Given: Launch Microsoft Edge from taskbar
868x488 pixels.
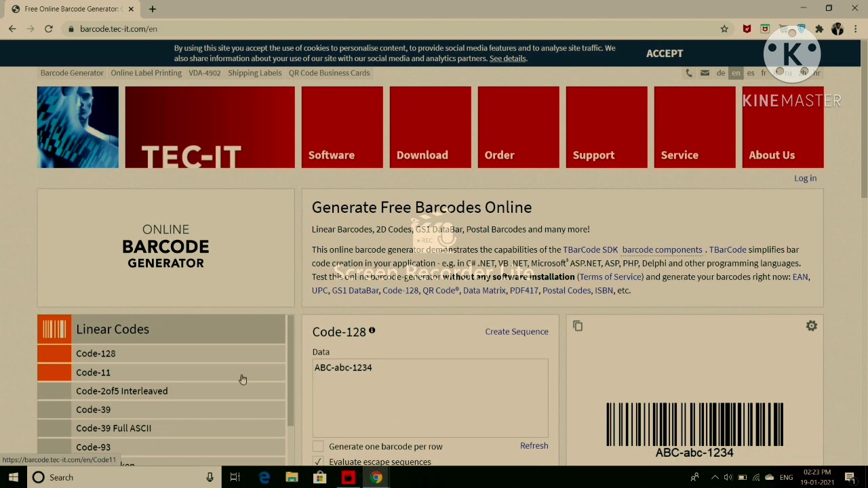Looking at the screenshot, I should pos(264,477).
